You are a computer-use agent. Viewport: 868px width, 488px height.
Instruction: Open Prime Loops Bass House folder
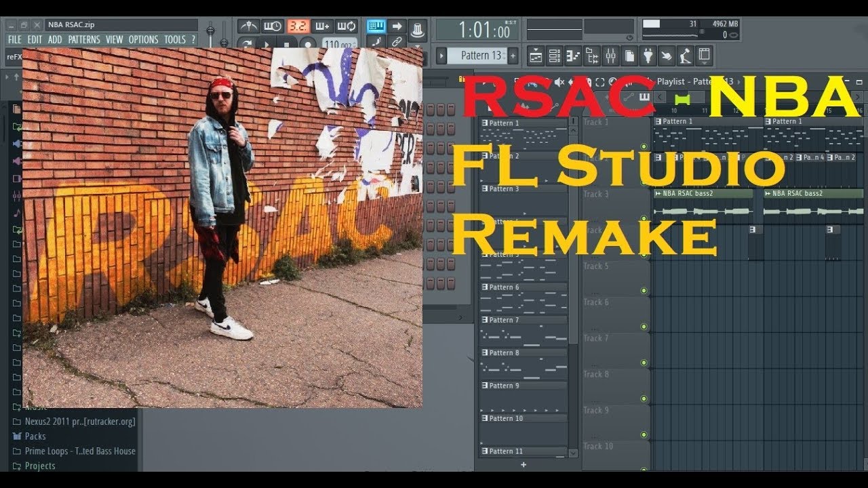74,451
